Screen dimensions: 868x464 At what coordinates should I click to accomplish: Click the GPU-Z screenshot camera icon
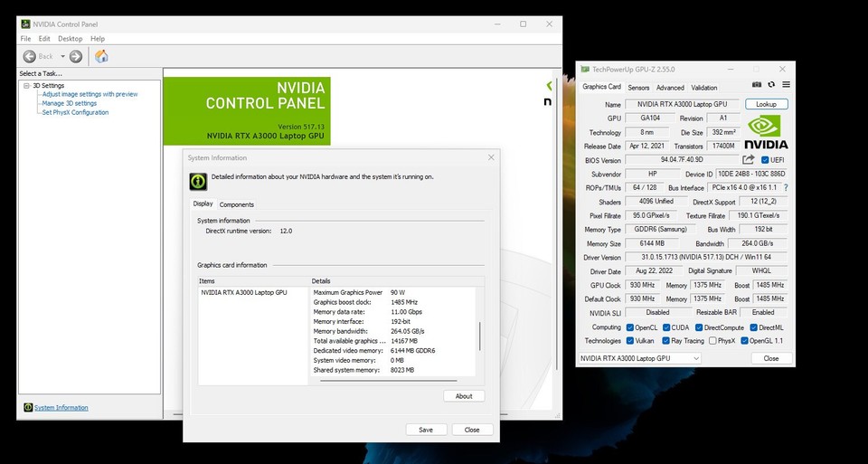(x=757, y=85)
